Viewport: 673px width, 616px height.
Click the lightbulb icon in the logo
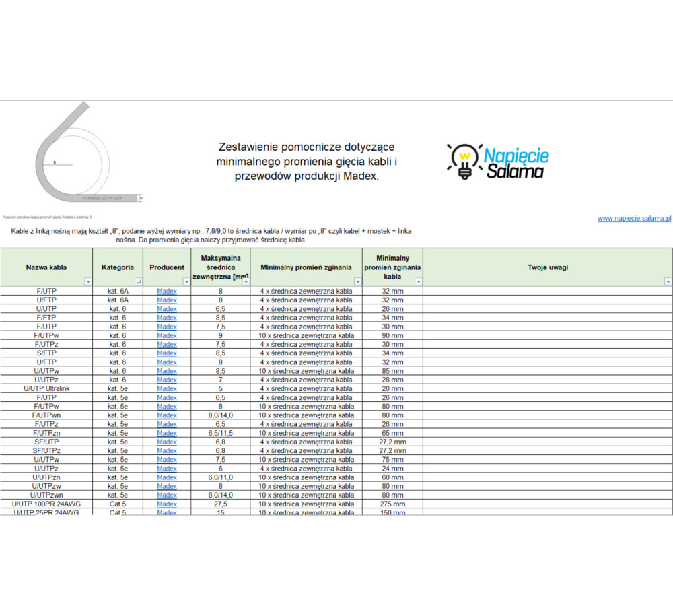click(464, 162)
